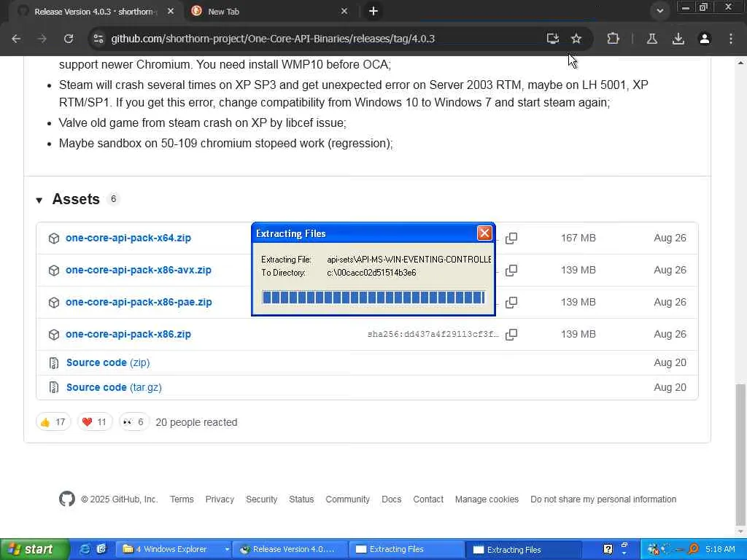Switch to Release Version 4.0 taskbar button
The image size is (747, 560).
(x=292, y=549)
